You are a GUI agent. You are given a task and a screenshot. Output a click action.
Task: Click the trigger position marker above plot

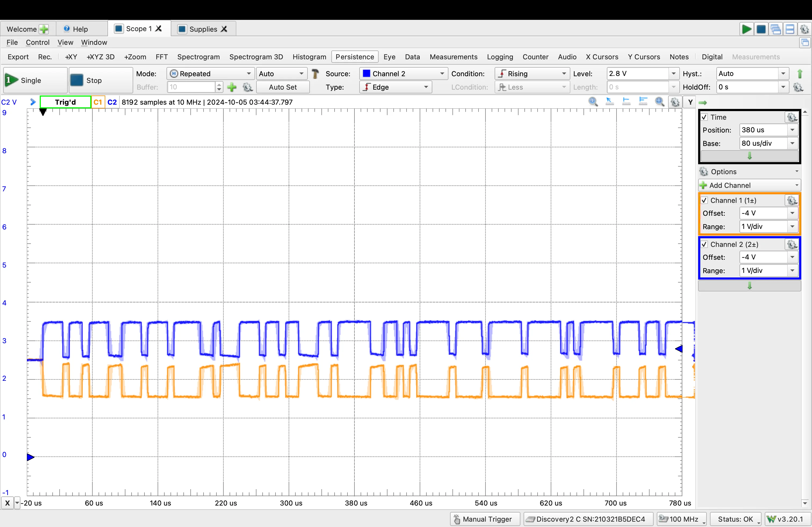click(43, 112)
